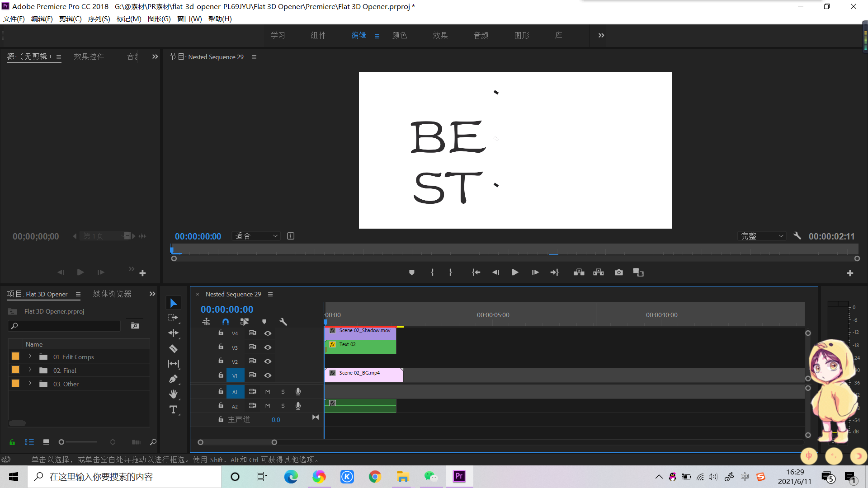The width and height of the screenshot is (868, 488).
Task: Switch to the 颜色 workspace tab
Action: [x=399, y=35]
